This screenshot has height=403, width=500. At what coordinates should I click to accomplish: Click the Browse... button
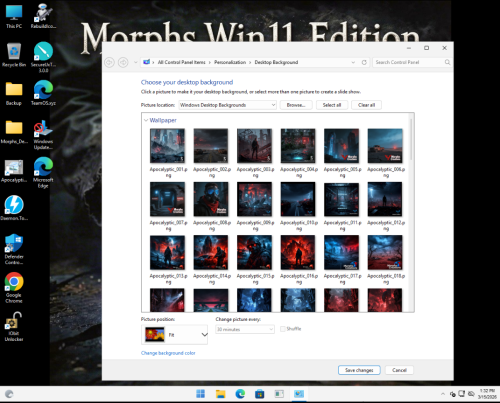pos(296,105)
